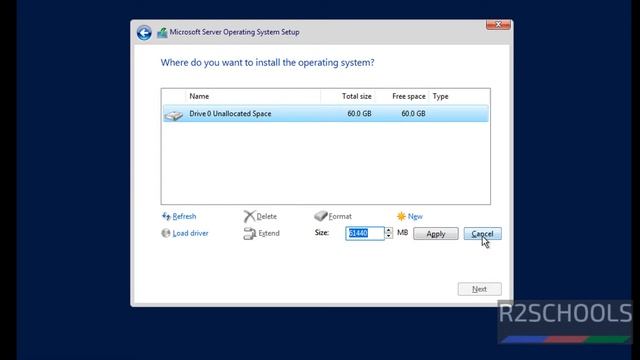Viewport: 640px width, 360px height.
Task: Click the Format partition link
Action: click(x=340, y=216)
